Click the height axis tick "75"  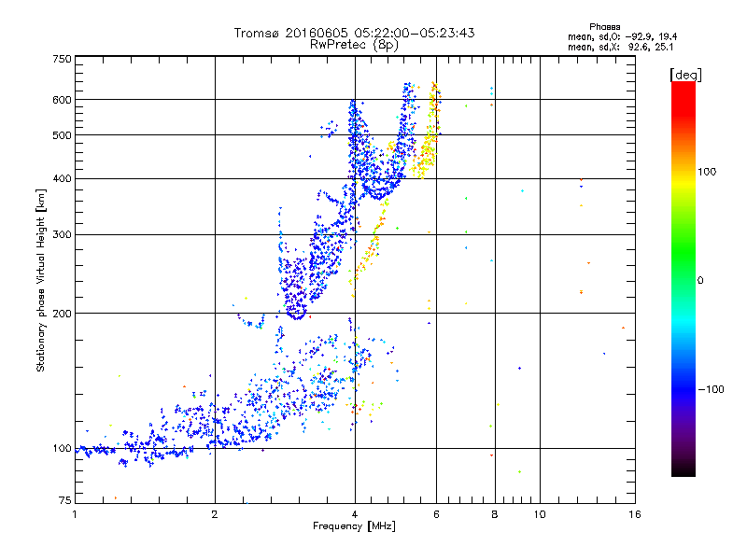point(65,500)
